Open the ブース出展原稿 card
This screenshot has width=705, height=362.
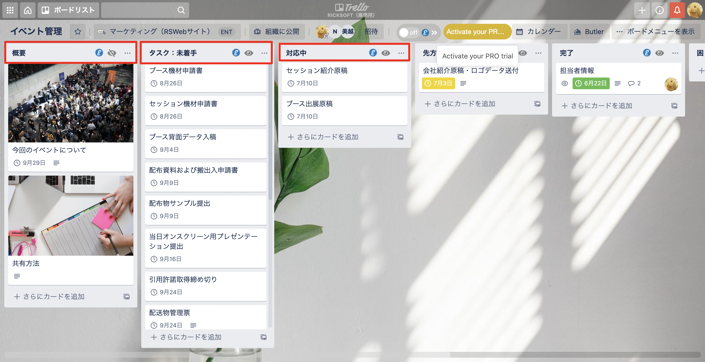344,110
